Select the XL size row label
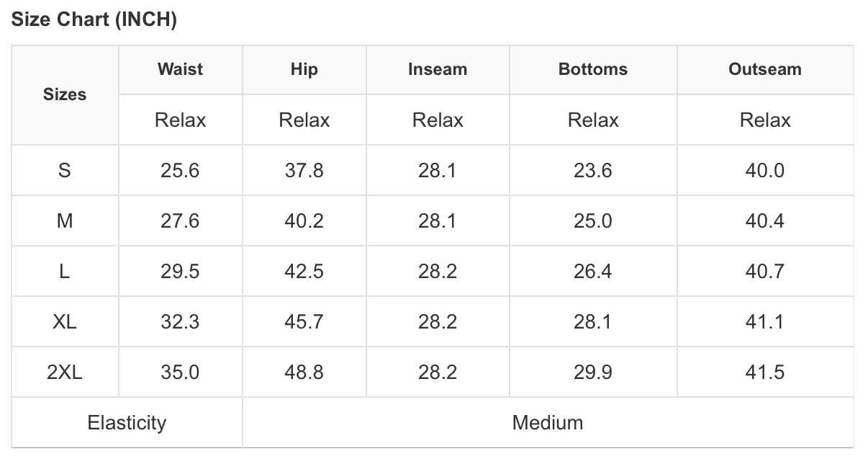 pyautogui.click(x=65, y=322)
